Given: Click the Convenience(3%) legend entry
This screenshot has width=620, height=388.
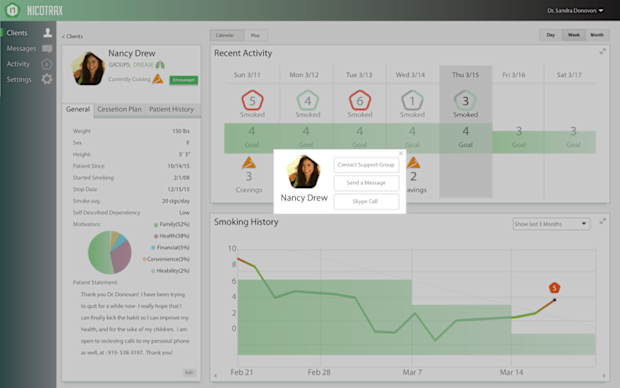Looking at the screenshot, I should pyautogui.click(x=166, y=259).
